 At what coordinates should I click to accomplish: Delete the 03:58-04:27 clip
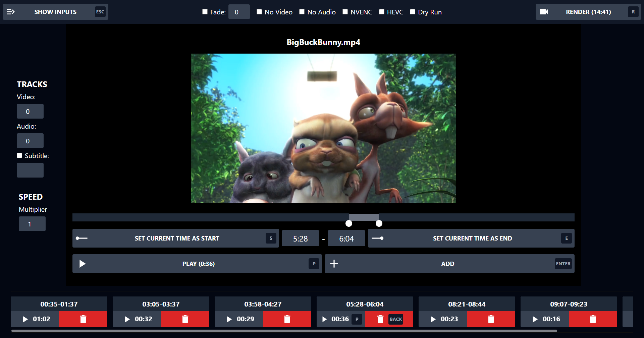(x=287, y=319)
